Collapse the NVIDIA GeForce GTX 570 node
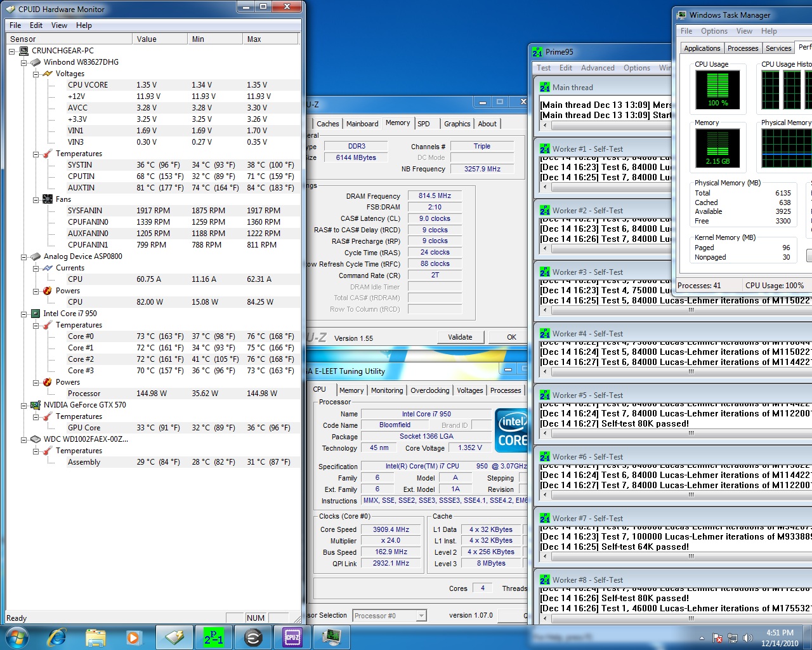 click(24, 405)
